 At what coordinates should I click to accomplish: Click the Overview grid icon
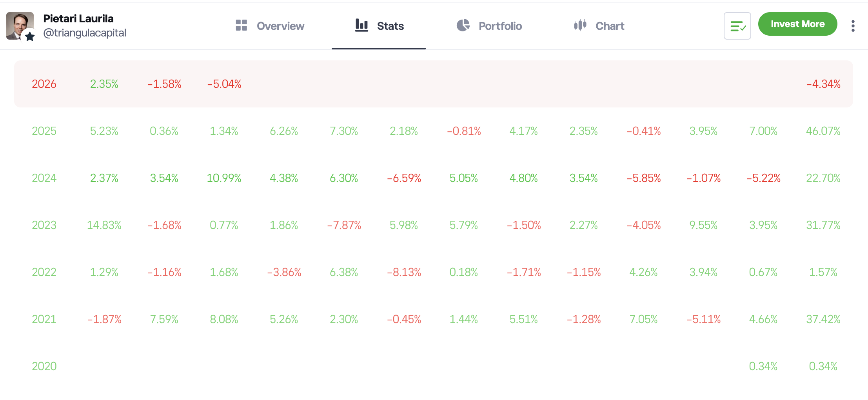pyautogui.click(x=241, y=25)
